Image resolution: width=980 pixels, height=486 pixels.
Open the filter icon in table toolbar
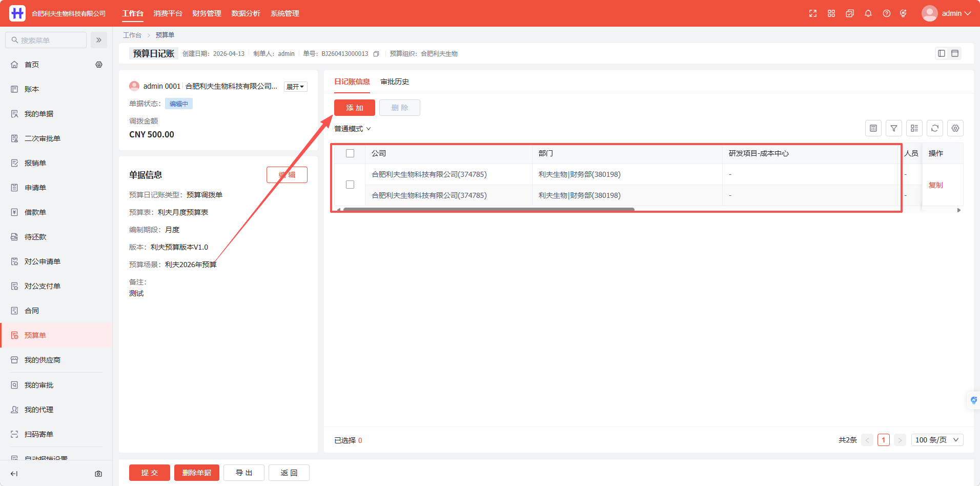tap(893, 128)
